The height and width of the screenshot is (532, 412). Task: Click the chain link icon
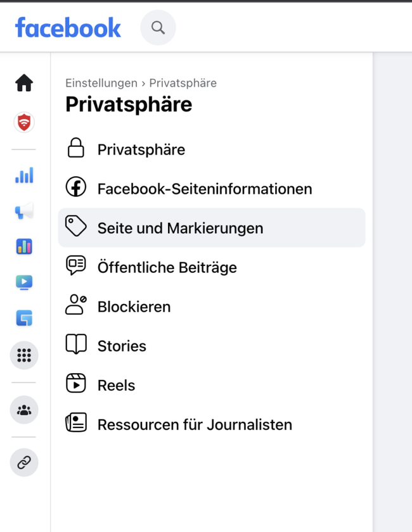(x=24, y=463)
